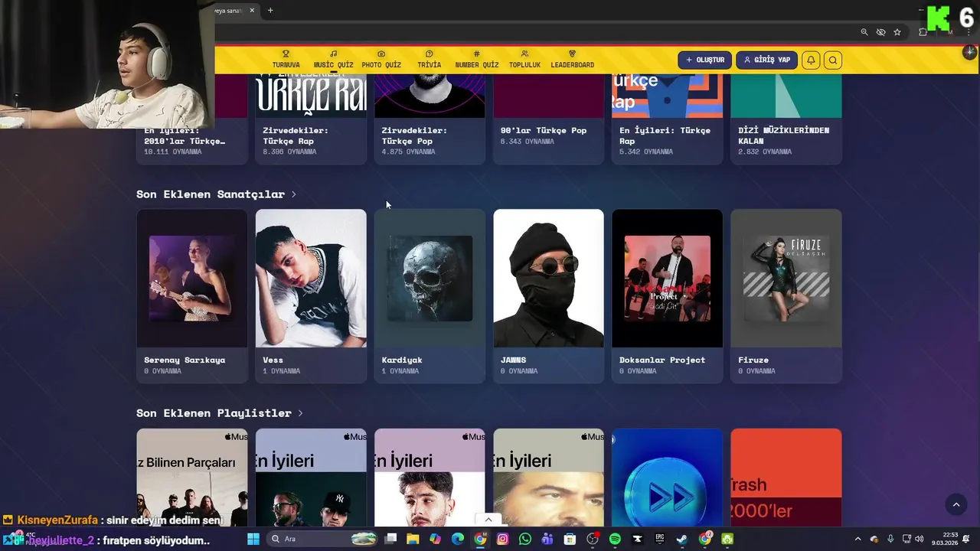Image resolution: width=980 pixels, height=551 pixels.
Task: Expand the small chevron above taskbar
Action: click(488, 520)
